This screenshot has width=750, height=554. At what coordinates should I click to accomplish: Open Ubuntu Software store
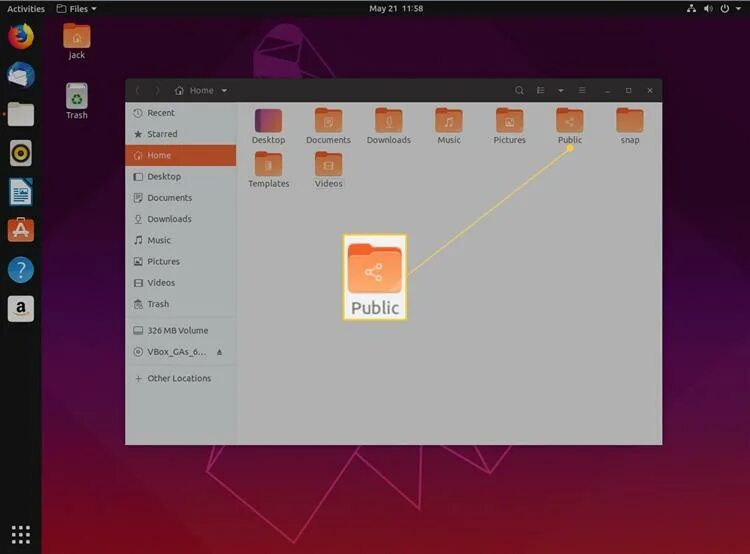click(x=21, y=231)
